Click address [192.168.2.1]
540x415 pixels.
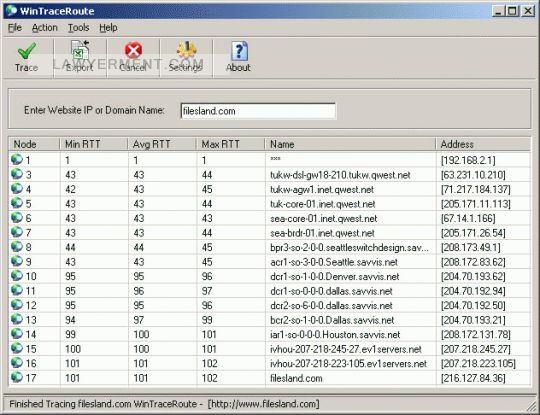point(468,160)
